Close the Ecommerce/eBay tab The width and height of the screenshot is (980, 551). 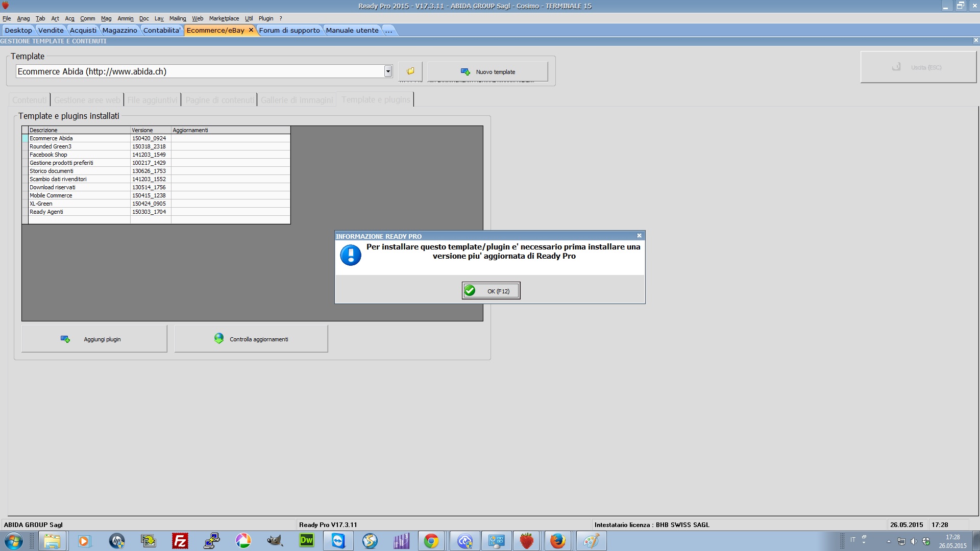point(251,30)
